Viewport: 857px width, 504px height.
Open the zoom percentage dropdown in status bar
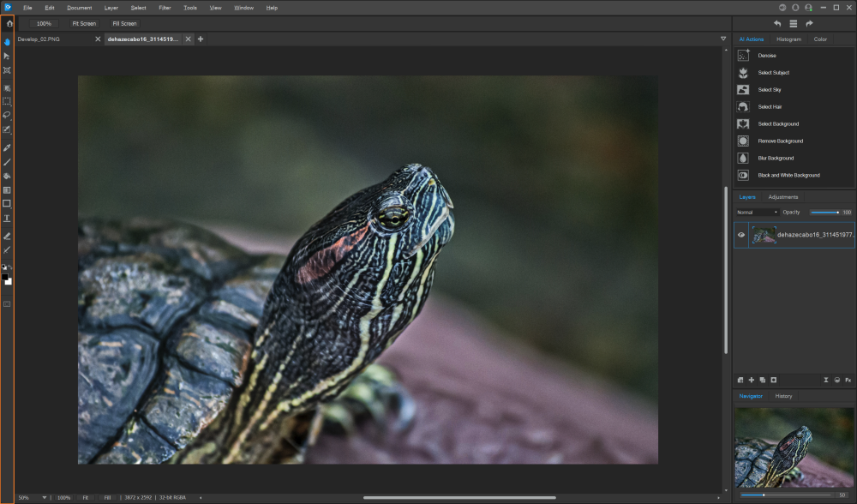tap(45, 497)
